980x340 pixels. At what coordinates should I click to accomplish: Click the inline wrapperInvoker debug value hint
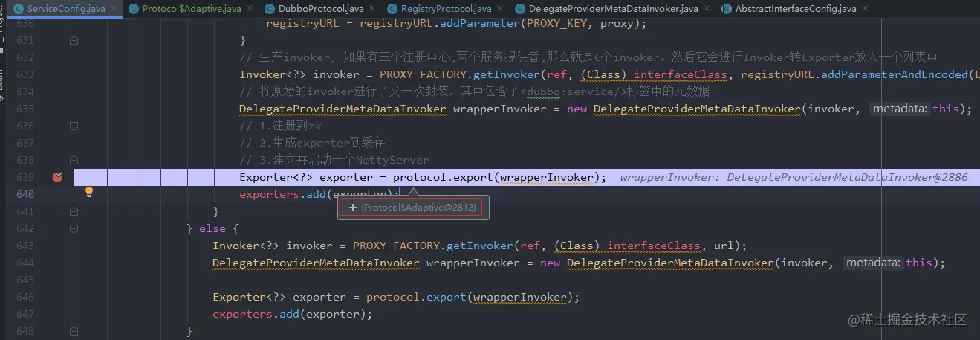794,177
